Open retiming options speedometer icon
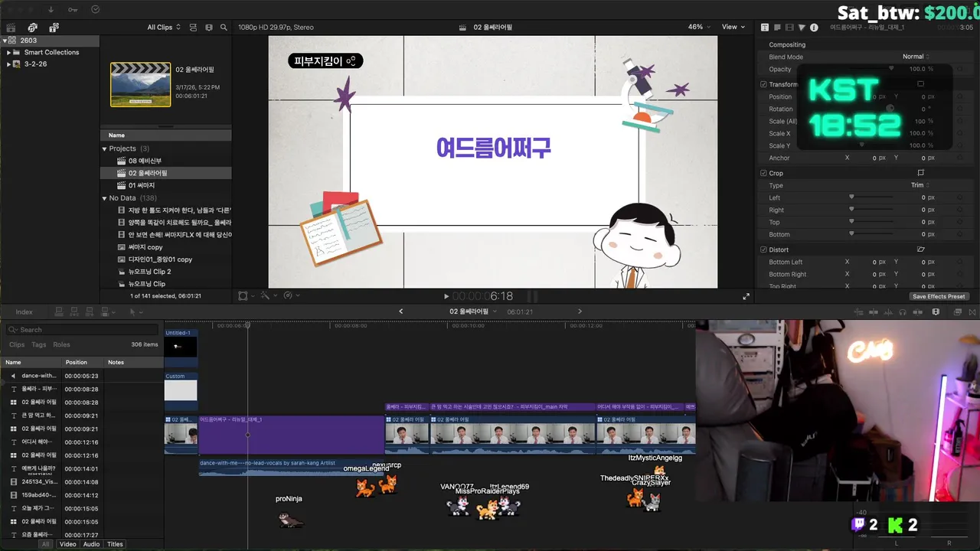 point(291,296)
